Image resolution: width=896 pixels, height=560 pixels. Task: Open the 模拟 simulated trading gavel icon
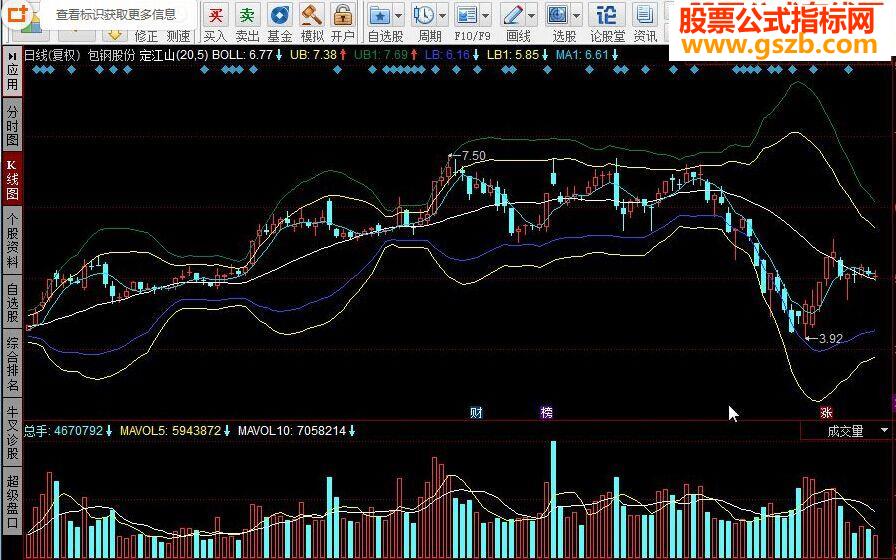click(x=312, y=15)
